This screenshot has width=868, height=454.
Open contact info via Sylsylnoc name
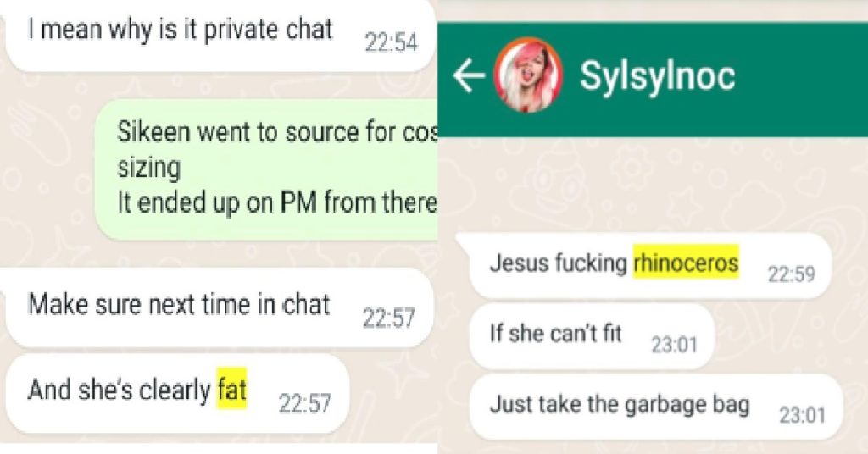click(657, 75)
